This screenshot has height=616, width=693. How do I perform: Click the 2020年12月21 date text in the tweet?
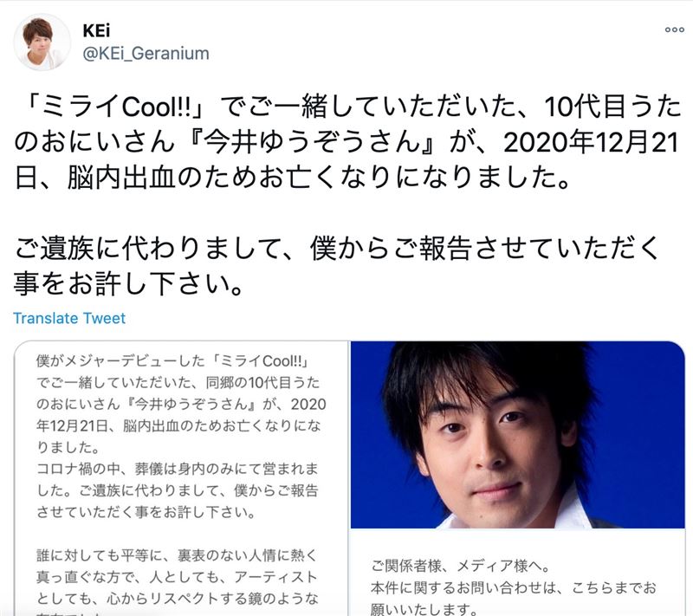pyautogui.click(x=591, y=142)
